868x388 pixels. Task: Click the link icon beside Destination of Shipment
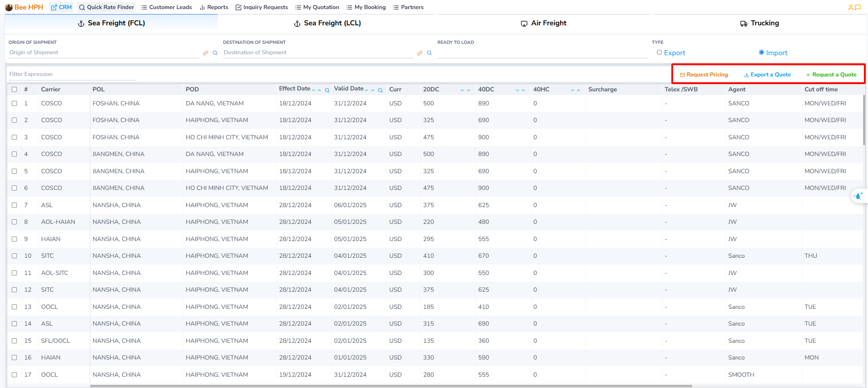click(x=420, y=53)
